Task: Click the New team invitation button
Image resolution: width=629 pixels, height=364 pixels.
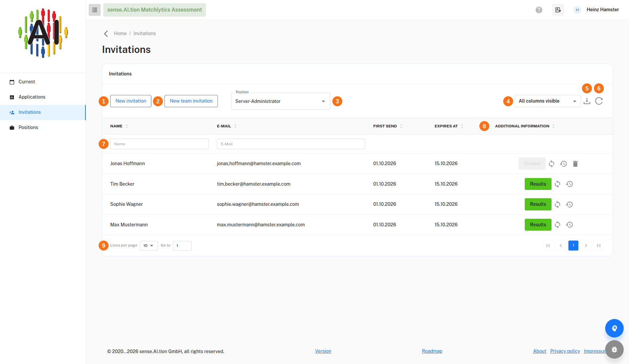Action: [x=191, y=101]
